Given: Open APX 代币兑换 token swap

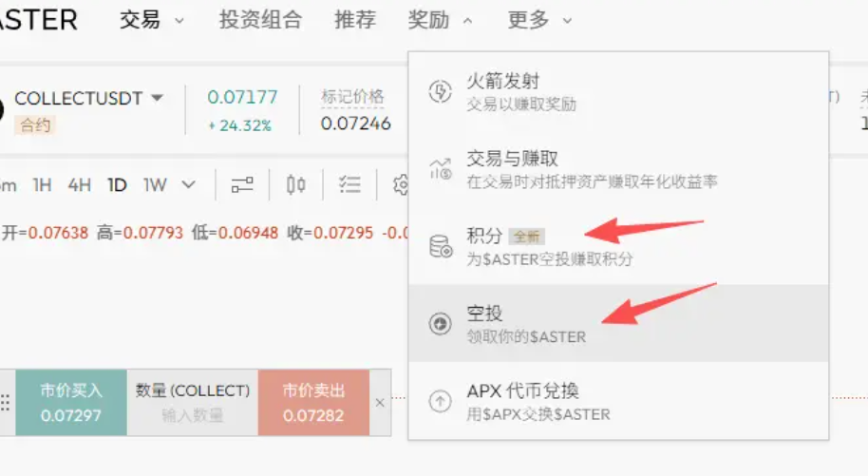Looking at the screenshot, I should point(618,401).
